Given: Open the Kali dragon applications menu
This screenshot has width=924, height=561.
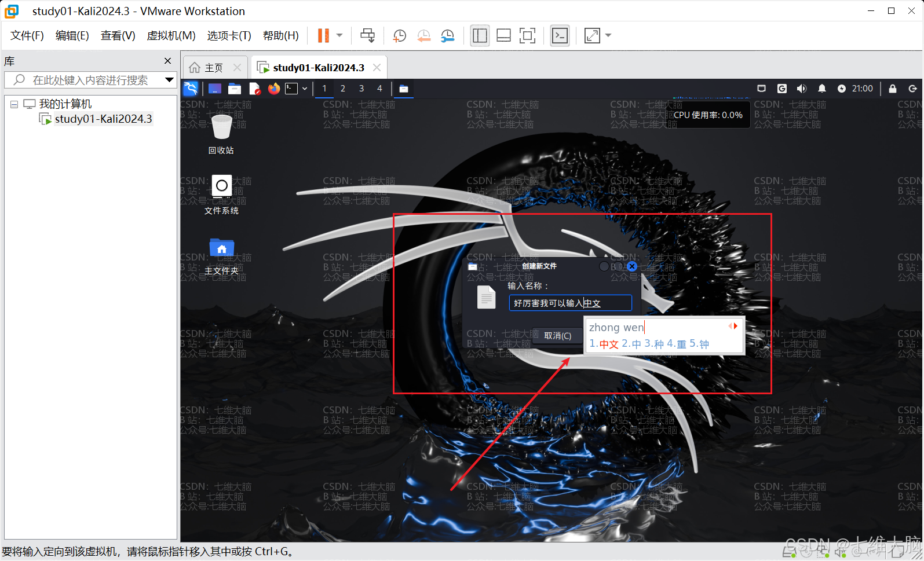Looking at the screenshot, I should 191,89.
